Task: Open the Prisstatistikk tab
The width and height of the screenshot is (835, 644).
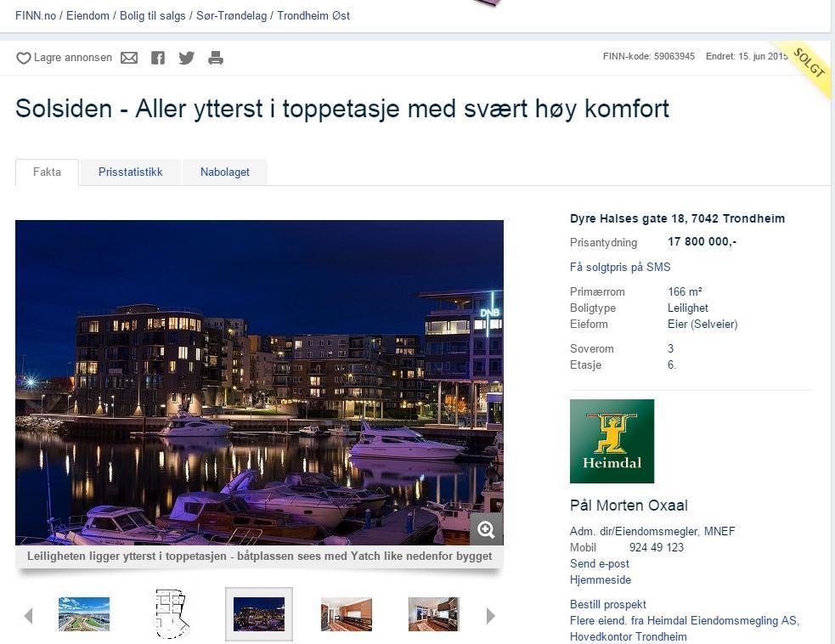Action: point(131,172)
